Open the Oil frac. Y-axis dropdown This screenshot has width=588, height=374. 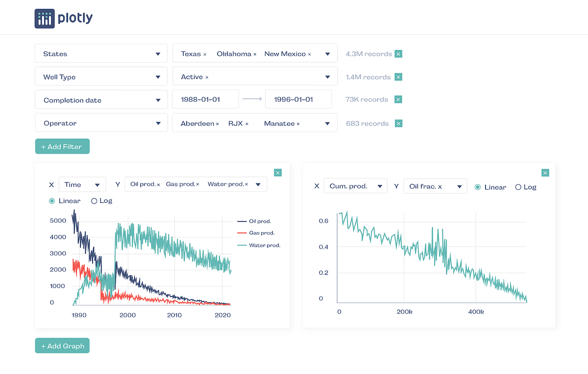tap(435, 187)
